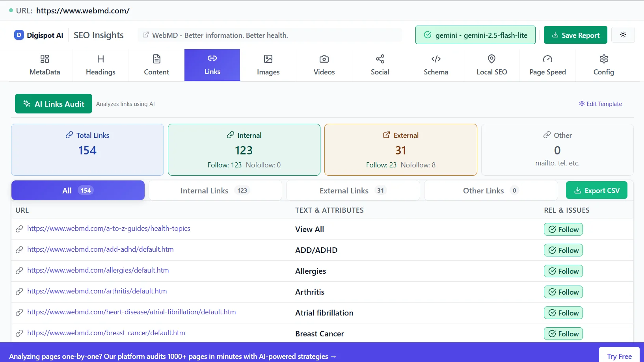
Task: Click the https://www.webmd.com/ URL text
Action: coord(83,11)
